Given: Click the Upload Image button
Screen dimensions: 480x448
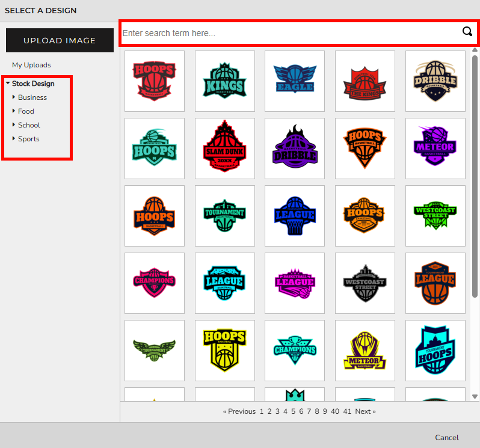Looking at the screenshot, I should (x=60, y=40).
